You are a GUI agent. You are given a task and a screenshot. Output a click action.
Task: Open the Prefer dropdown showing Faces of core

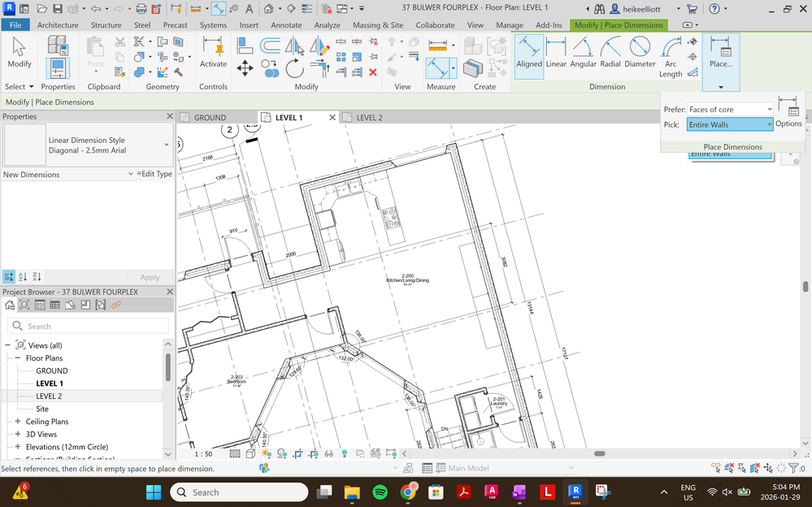point(730,109)
